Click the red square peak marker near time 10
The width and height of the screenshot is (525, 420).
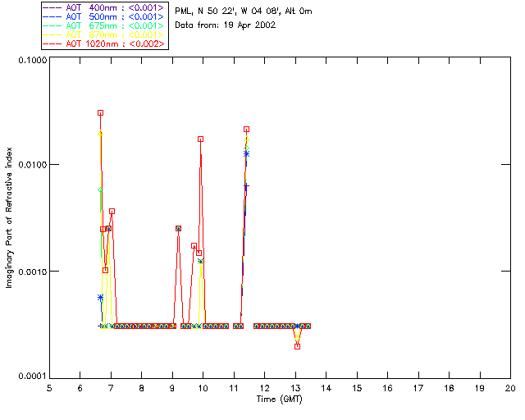[x=200, y=139]
